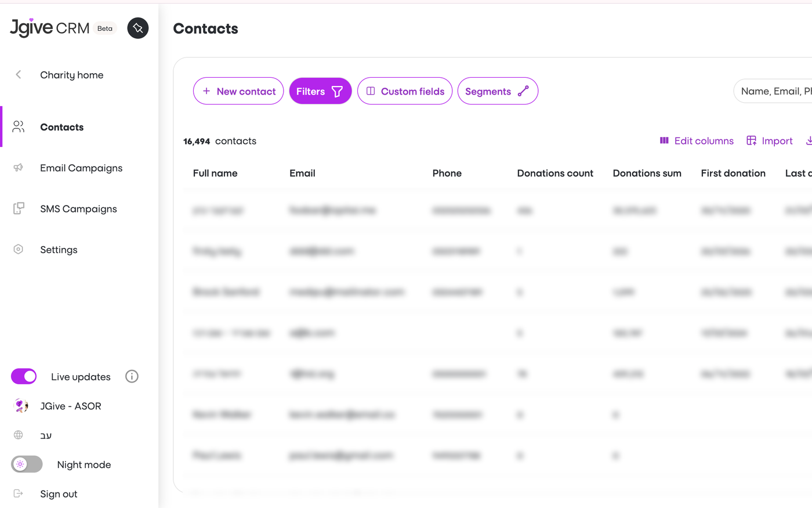812x508 pixels.
Task: Toggle the Filters button
Action: pyautogui.click(x=320, y=91)
